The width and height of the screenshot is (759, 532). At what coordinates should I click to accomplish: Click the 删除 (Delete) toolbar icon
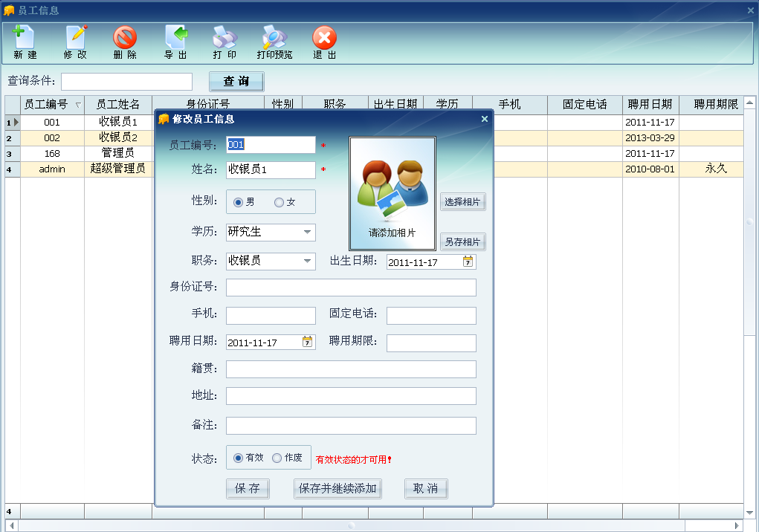[125, 42]
